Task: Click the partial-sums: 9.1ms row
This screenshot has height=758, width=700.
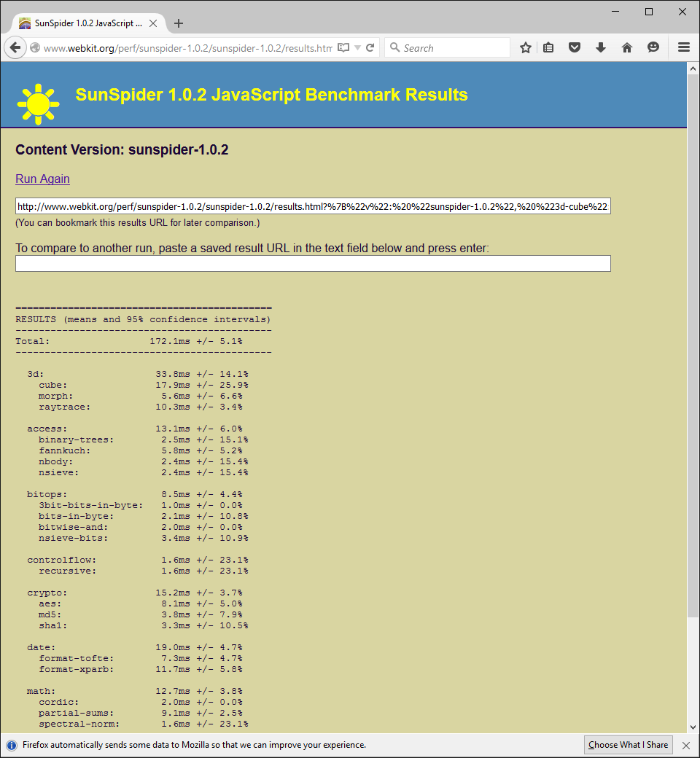Action: point(140,713)
